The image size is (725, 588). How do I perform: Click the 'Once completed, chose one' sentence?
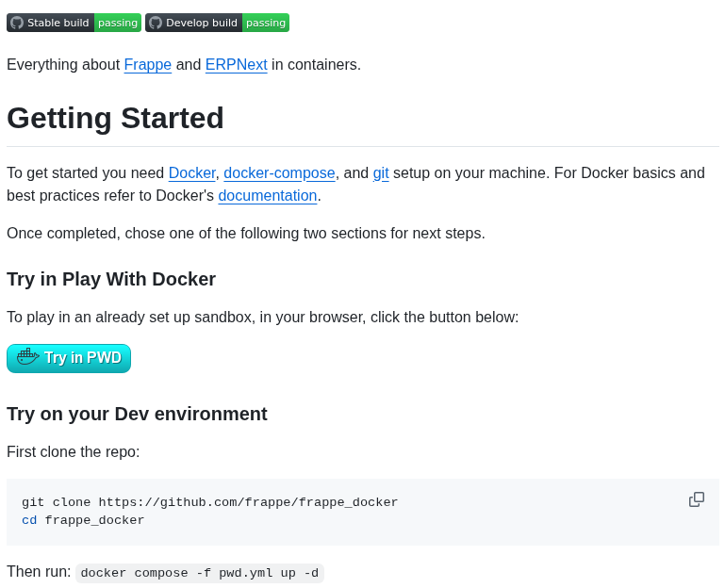(x=246, y=233)
